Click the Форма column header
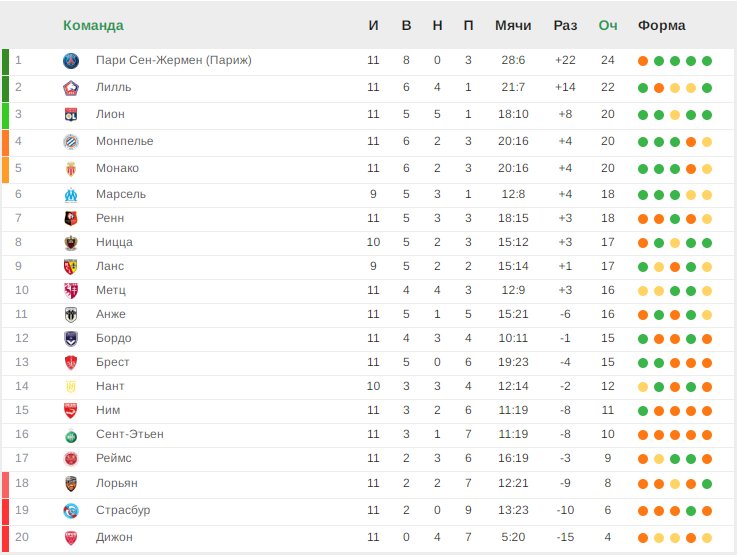The width and height of the screenshot is (737, 555). pos(661,25)
